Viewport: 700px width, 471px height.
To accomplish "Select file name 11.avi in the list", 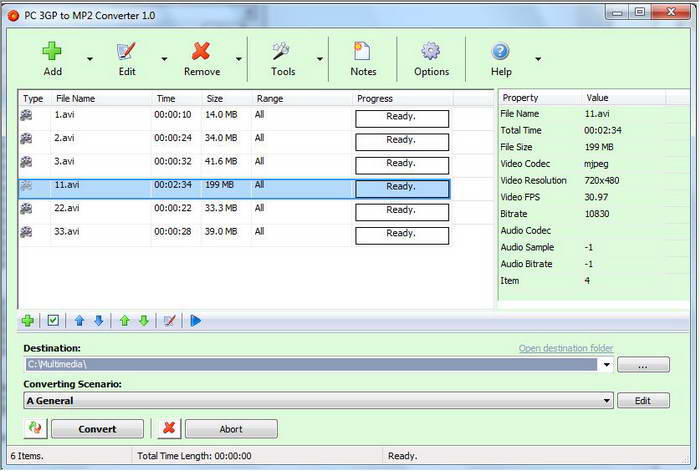I will (67, 184).
